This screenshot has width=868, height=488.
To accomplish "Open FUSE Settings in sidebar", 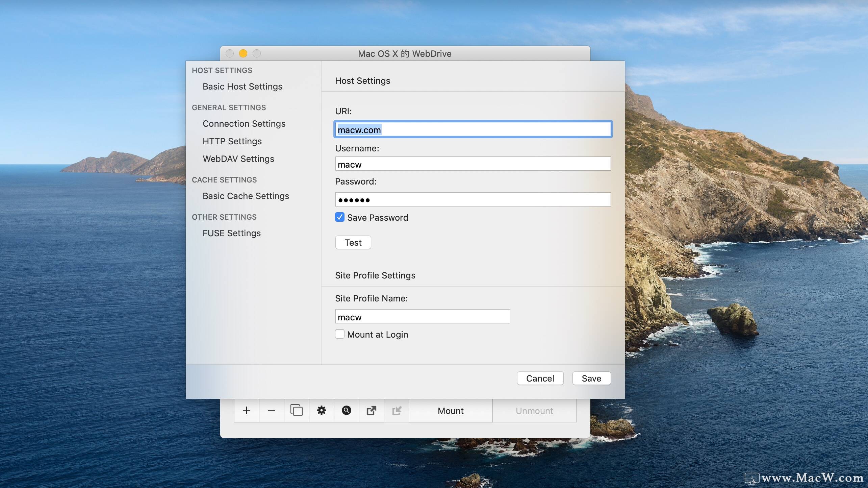I will coord(232,233).
